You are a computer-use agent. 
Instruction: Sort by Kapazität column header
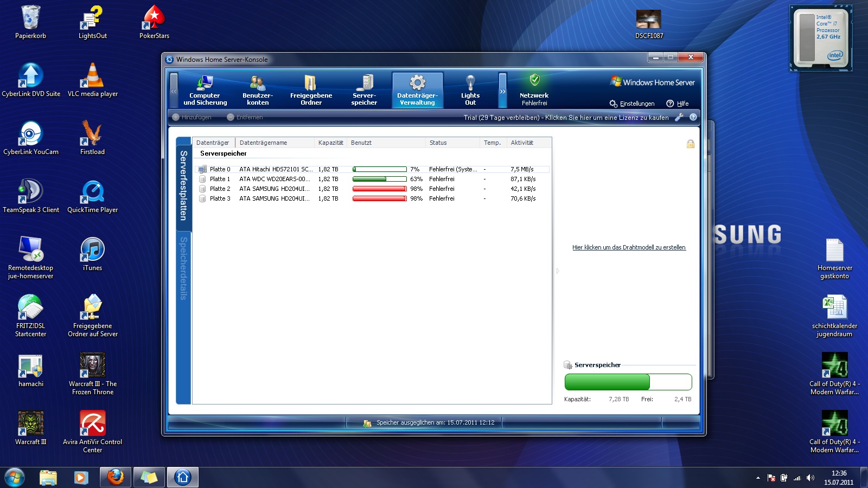click(x=330, y=143)
